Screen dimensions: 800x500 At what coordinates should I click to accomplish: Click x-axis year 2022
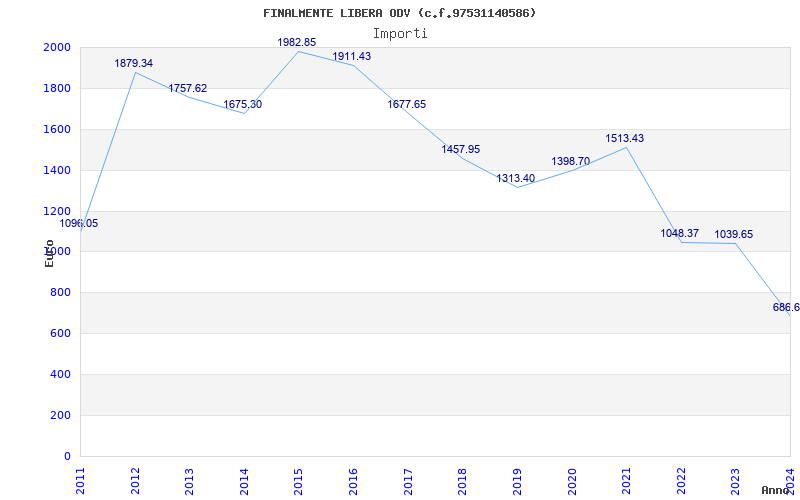[681, 481]
